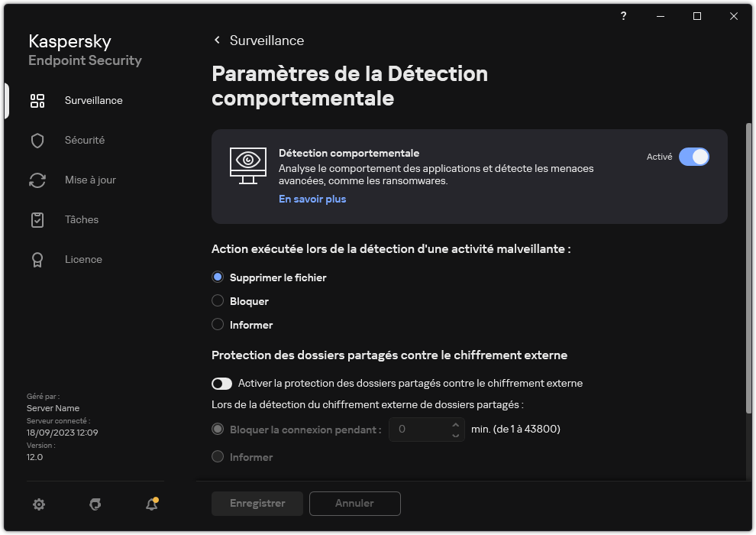This screenshot has height=535, width=756.
Task: Open the En savoir plus link
Action: pyautogui.click(x=312, y=199)
